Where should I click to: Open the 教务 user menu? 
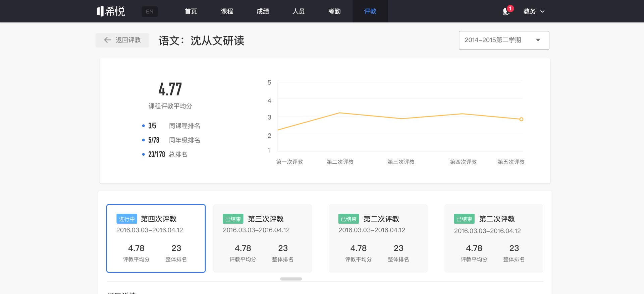(534, 11)
